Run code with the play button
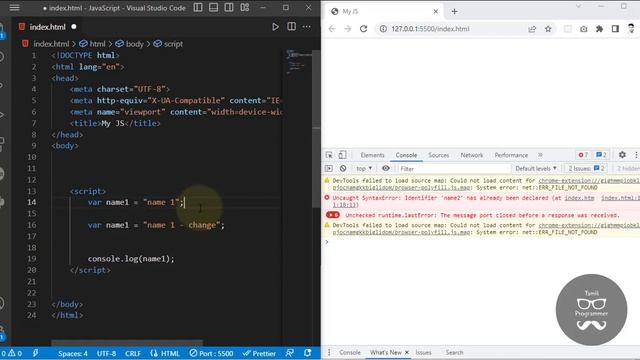This screenshot has width=640, height=360. click(x=276, y=27)
